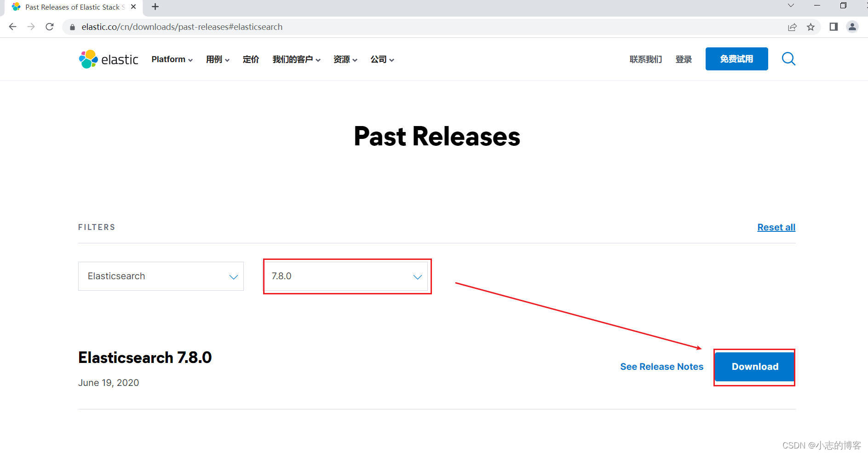Viewport: 868px width, 454px height.
Task: Click the Elasticsearch 7.8.0 heading
Action: [145, 357]
